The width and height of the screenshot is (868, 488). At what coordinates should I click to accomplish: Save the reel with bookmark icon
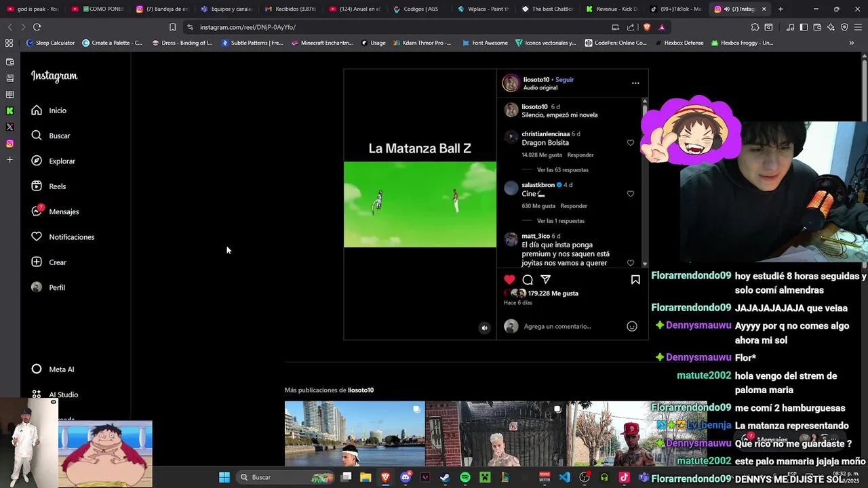point(635,279)
